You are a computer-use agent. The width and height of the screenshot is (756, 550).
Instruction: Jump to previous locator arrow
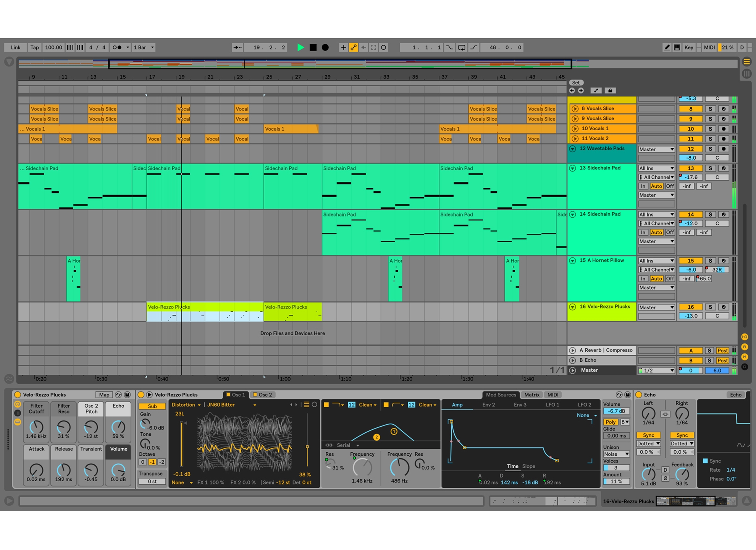[x=572, y=91]
